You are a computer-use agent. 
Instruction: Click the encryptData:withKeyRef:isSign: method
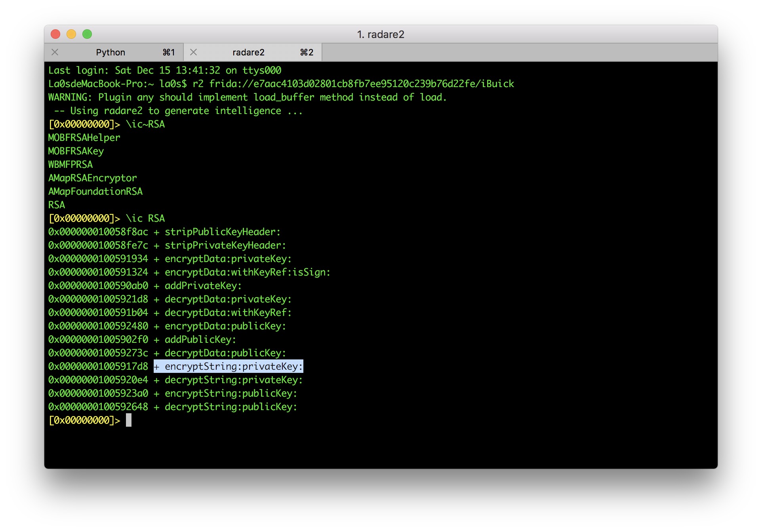247,272
